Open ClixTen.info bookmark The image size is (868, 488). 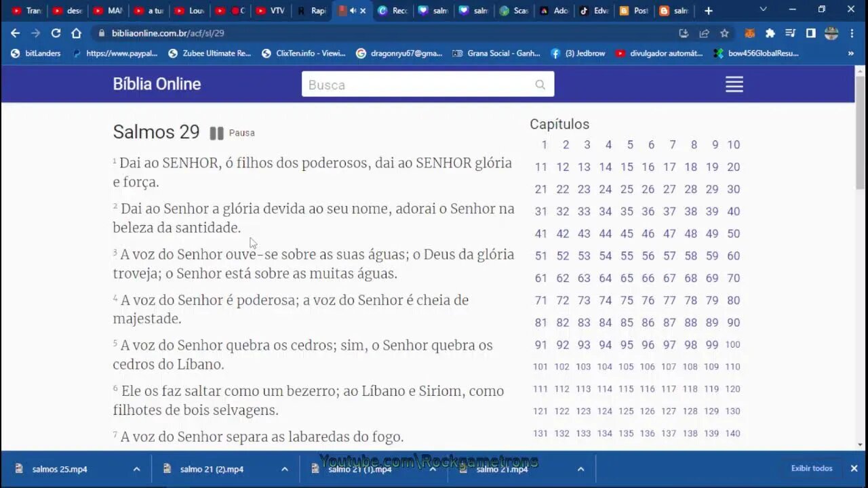tap(303, 53)
